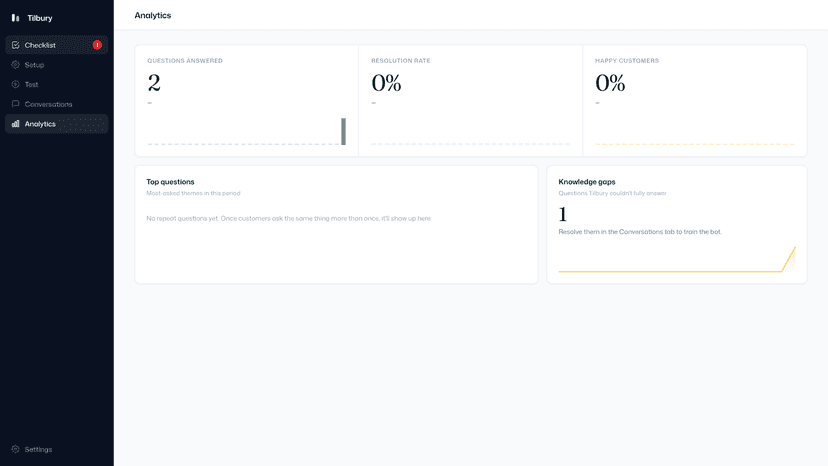Open the Checklist menu item
Screen dimensions: 828x466
point(57,45)
